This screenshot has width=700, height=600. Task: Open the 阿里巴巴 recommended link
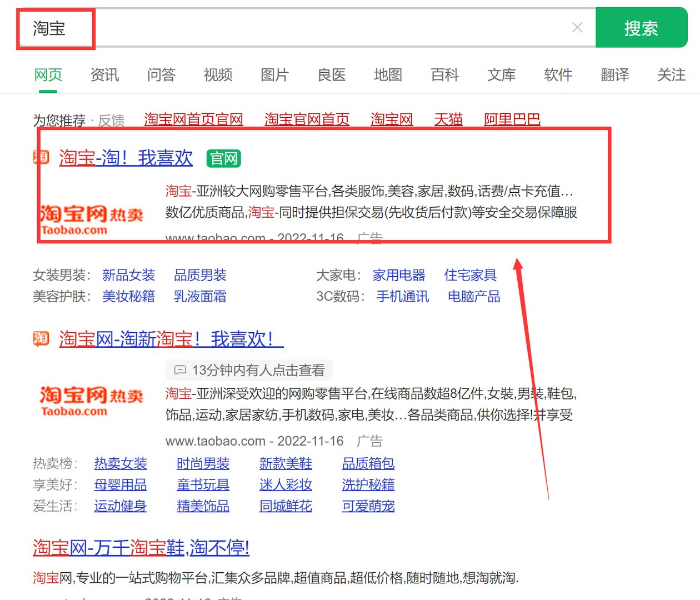(x=511, y=119)
